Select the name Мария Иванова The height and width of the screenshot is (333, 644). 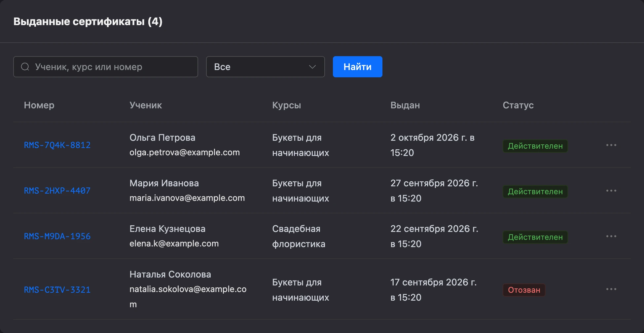pyautogui.click(x=164, y=183)
